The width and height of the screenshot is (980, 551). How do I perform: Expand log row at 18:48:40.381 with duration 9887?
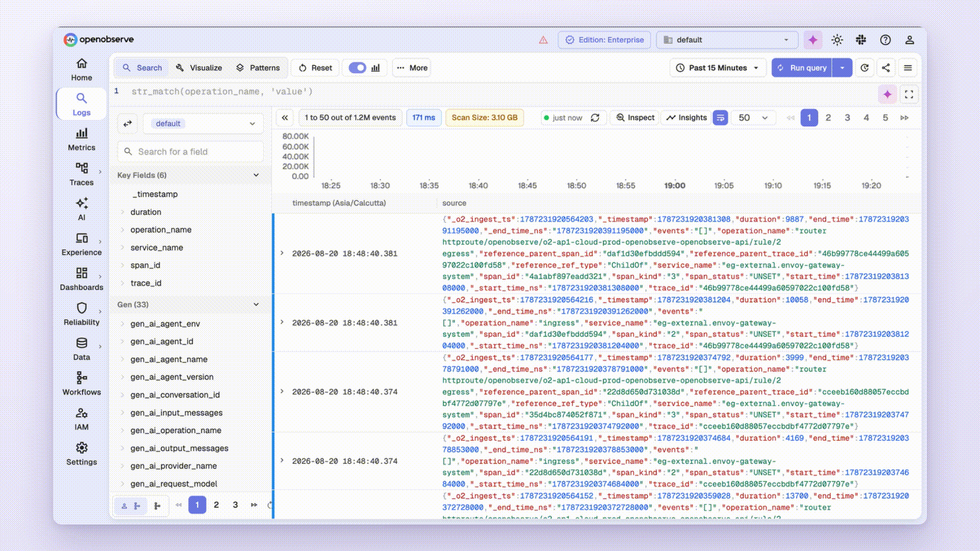tap(282, 253)
